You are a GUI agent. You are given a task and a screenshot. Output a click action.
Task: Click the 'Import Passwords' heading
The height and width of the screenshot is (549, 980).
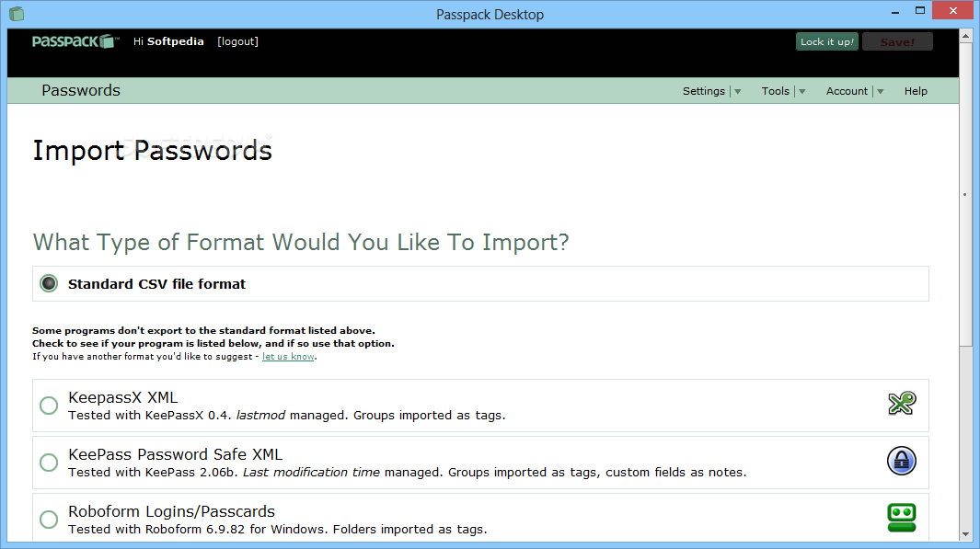tap(153, 151)
